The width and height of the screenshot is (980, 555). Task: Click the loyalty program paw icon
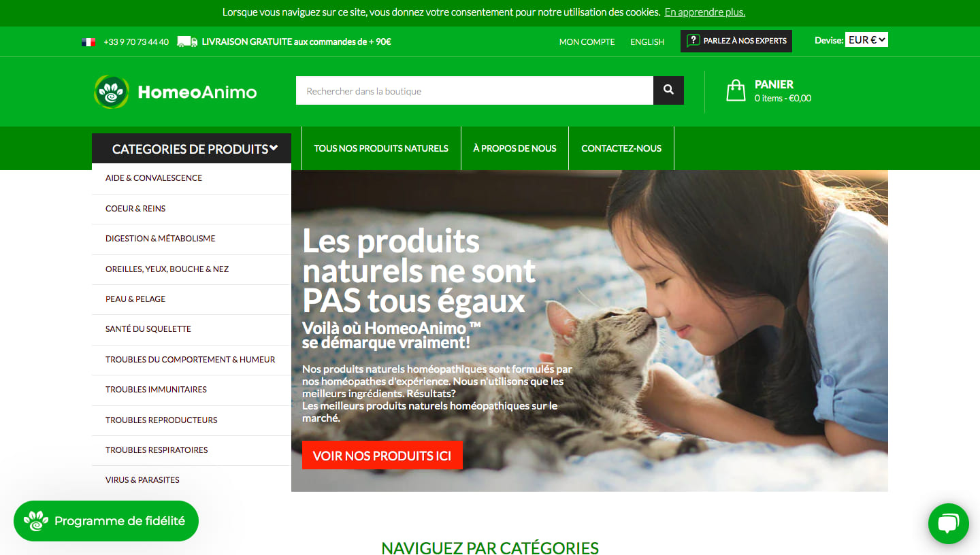point(36,521)
